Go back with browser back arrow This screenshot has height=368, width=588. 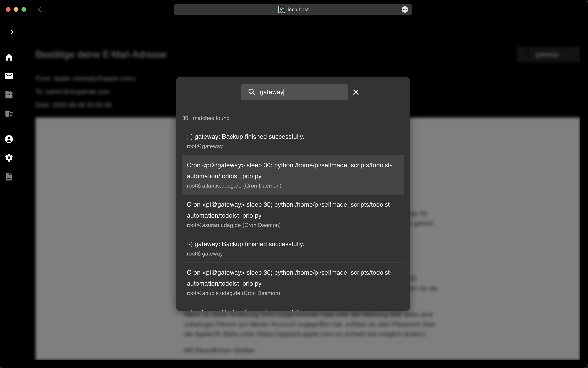point(40,9)
